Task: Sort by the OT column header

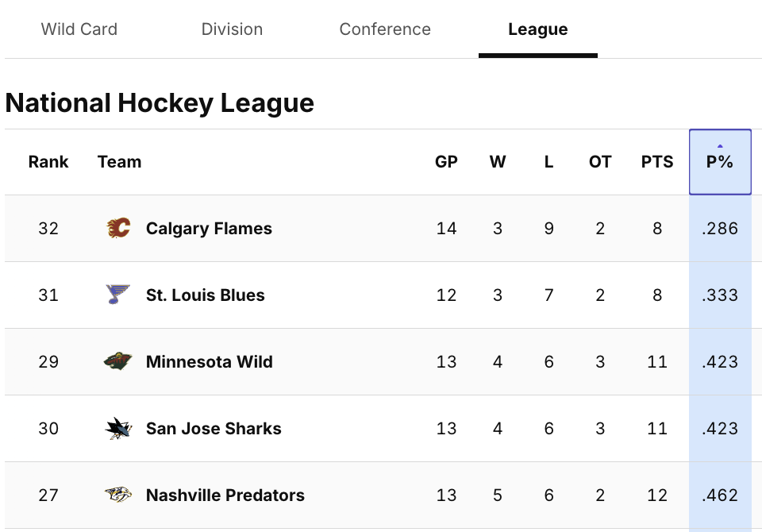Action: (x=600, y=162)
